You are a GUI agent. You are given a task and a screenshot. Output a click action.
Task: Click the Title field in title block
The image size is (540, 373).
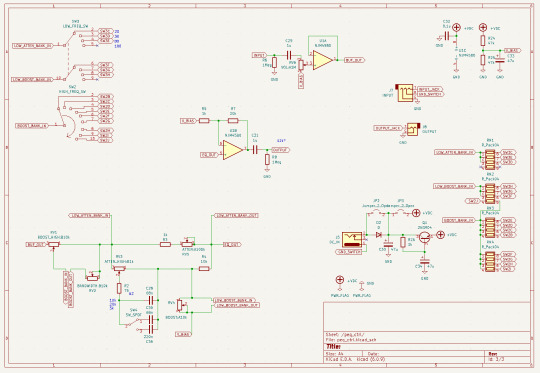333,346
